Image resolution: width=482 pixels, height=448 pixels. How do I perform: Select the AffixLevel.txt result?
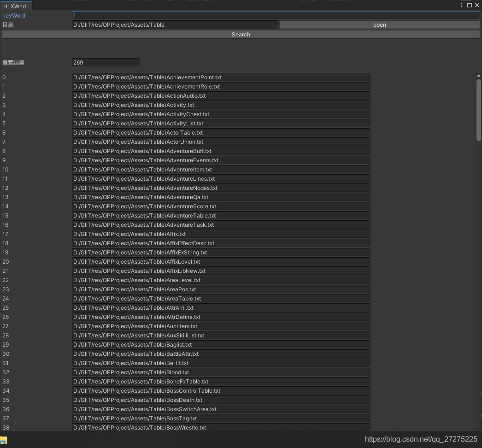(221, 262)
